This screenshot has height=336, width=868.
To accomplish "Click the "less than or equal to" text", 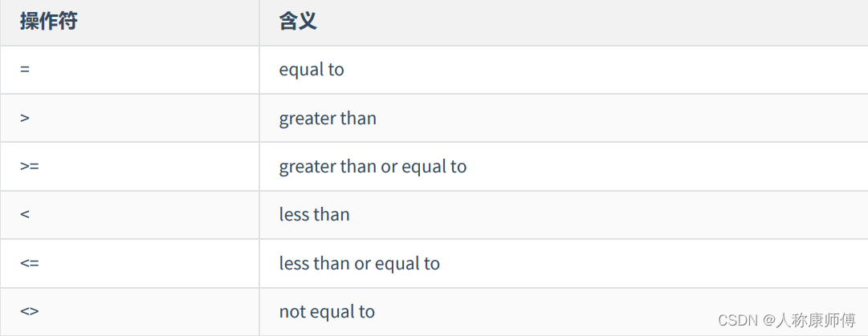I will 359,263.
